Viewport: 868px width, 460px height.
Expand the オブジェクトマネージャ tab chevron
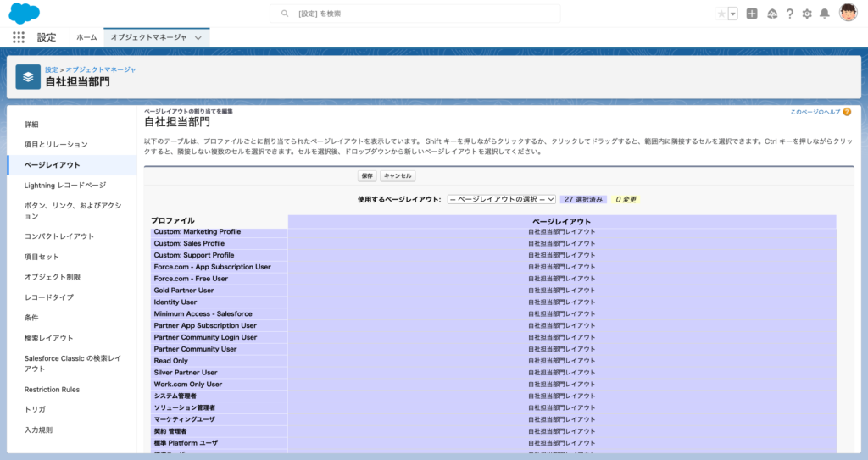[x=198, y=37]
